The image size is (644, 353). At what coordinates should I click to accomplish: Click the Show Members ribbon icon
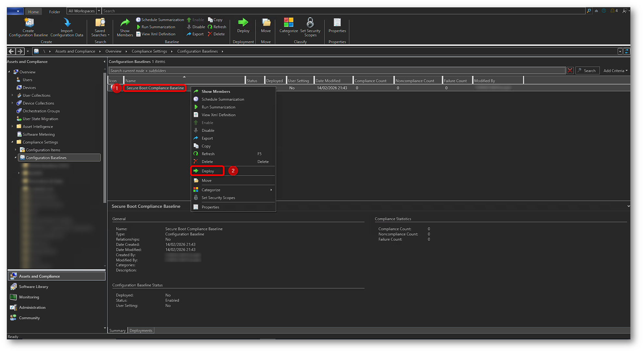125,23
